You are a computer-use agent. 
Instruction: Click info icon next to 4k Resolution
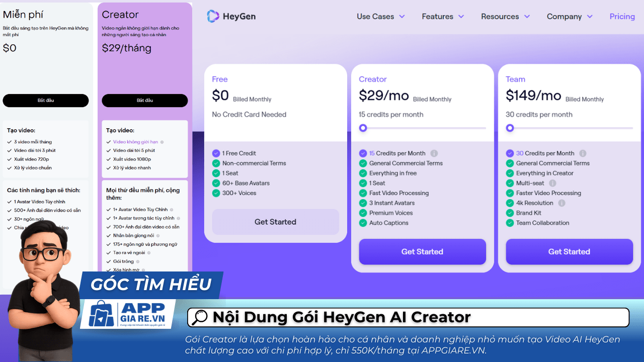click(561, 203)
